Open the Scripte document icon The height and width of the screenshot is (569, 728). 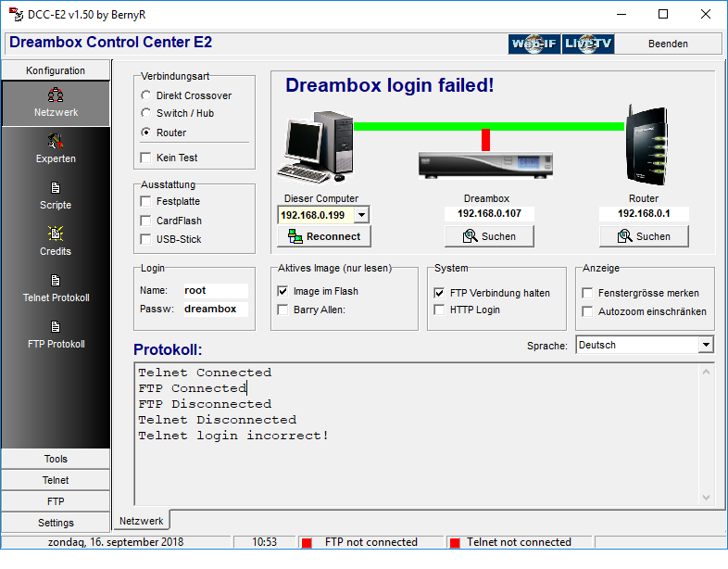tap(56, 187)
